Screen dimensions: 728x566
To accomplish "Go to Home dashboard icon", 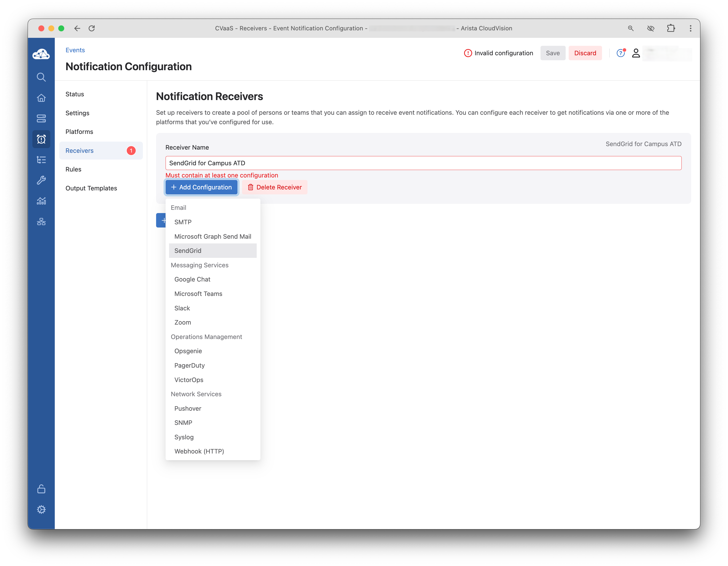I will [41, 98].
